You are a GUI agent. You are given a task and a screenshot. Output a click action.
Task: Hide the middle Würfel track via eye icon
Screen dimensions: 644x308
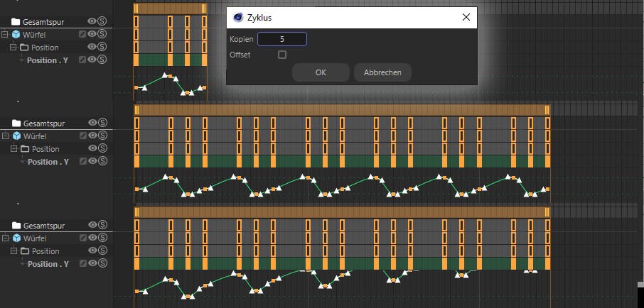[x=92, y=136]
